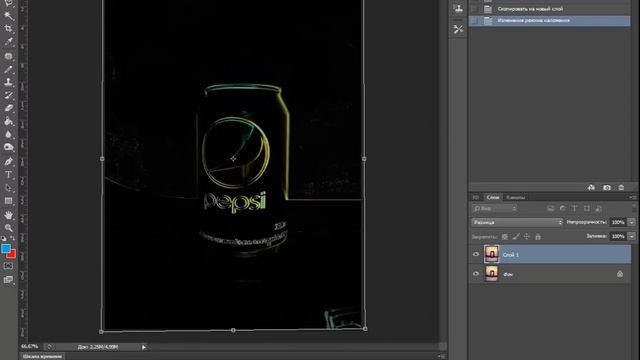Open the opacity slider dropdown arrow
The image size is (640, 360).
(631, 222)
